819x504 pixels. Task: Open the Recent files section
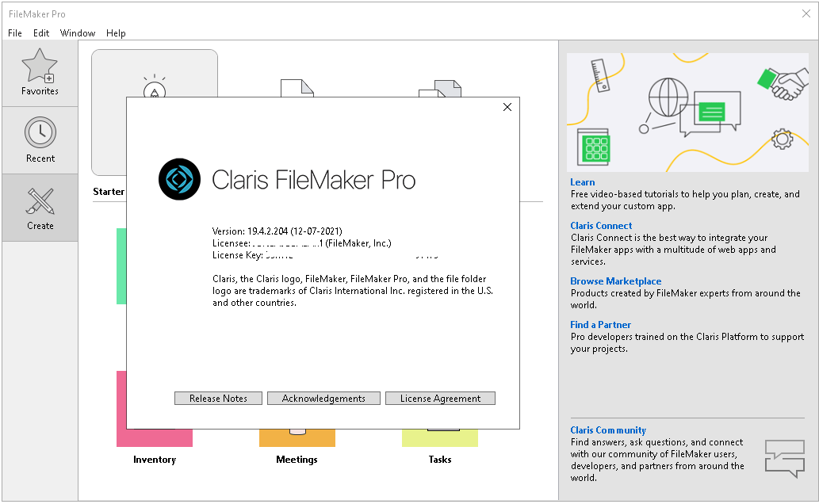40,140
